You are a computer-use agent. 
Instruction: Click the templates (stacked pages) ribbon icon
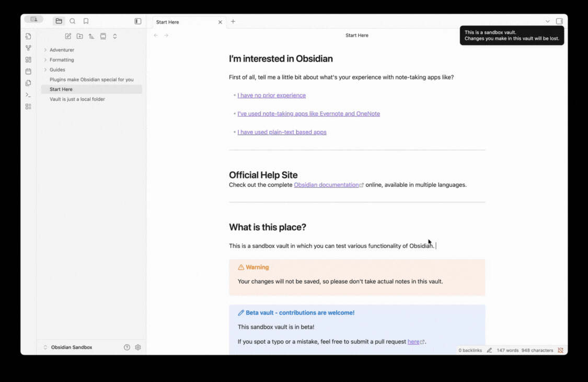coord(28,83)
